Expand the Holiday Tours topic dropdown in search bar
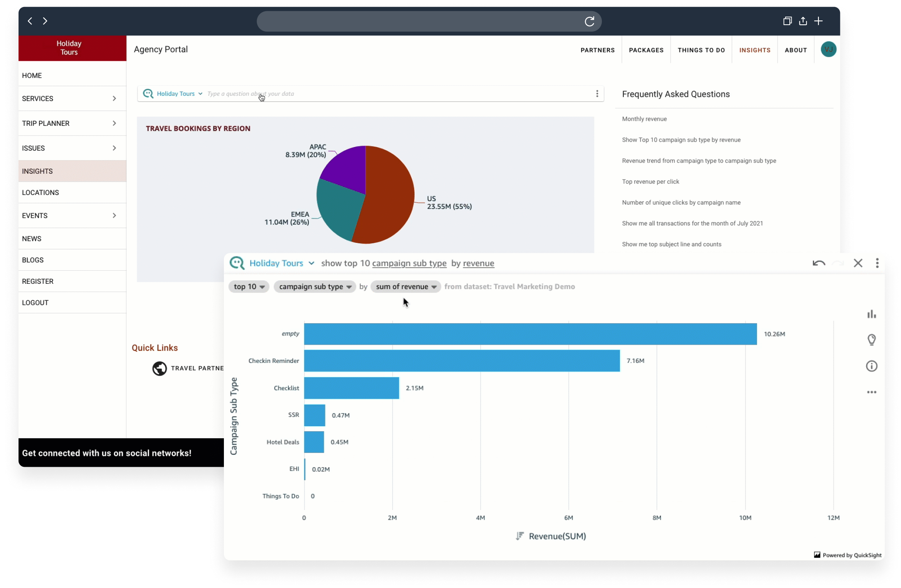The width and height of the screenshot is (901, 588). (180, 93)
